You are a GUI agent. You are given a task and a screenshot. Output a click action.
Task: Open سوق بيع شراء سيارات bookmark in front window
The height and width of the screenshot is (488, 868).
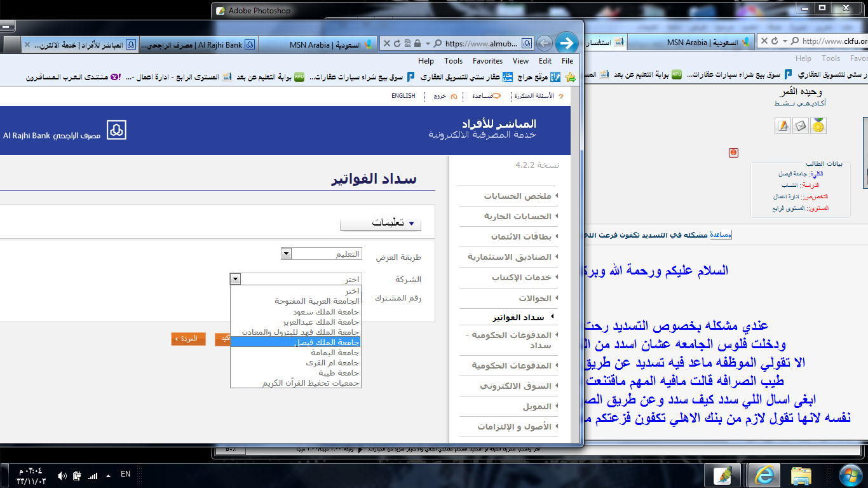pos(361,77)
